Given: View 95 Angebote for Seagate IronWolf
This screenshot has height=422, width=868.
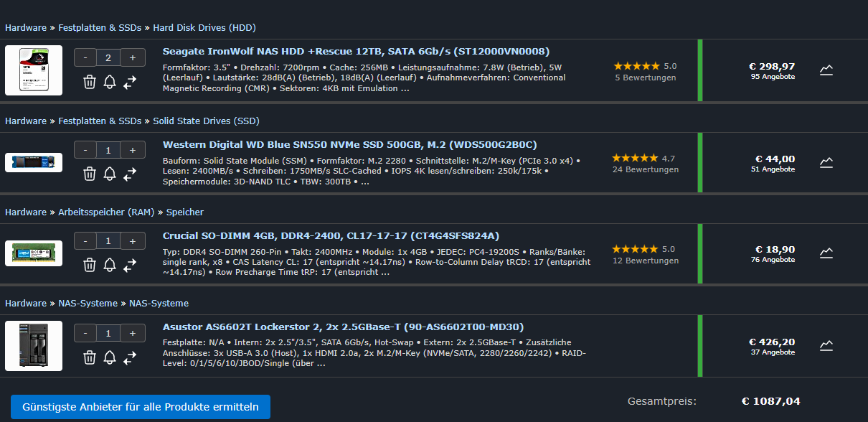Looking at the screenshot, I should [x=773, y=77].
